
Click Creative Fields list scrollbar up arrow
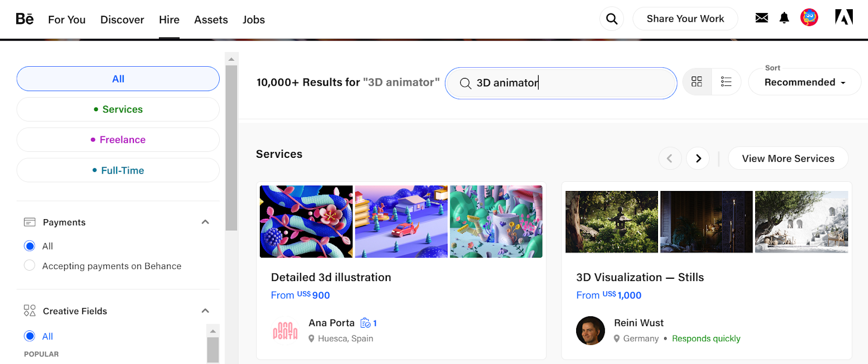tap(213, 331)
